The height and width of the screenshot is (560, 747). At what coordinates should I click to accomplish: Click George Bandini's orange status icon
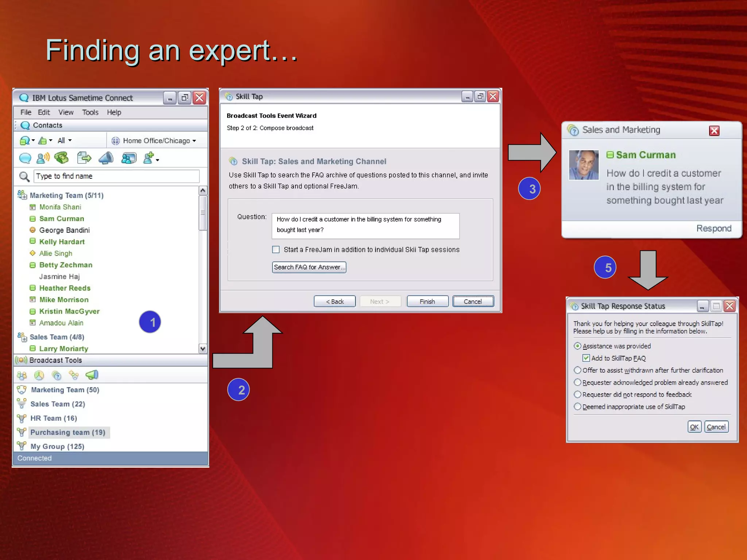pos(32,230)
